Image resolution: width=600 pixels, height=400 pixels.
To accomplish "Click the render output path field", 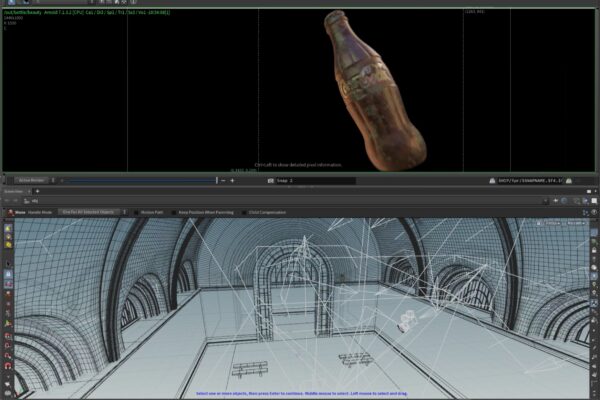I will click(x=530, y=181).
